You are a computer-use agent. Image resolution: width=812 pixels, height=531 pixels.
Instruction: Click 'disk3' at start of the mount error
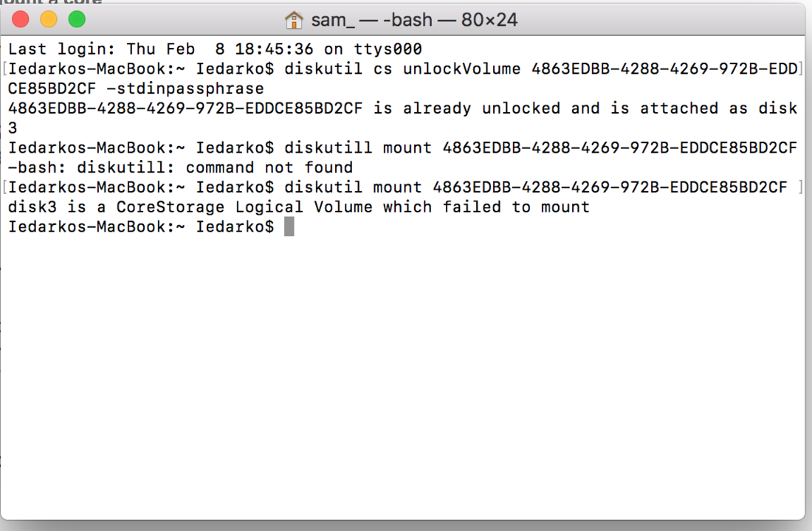[x=32, y=207]
